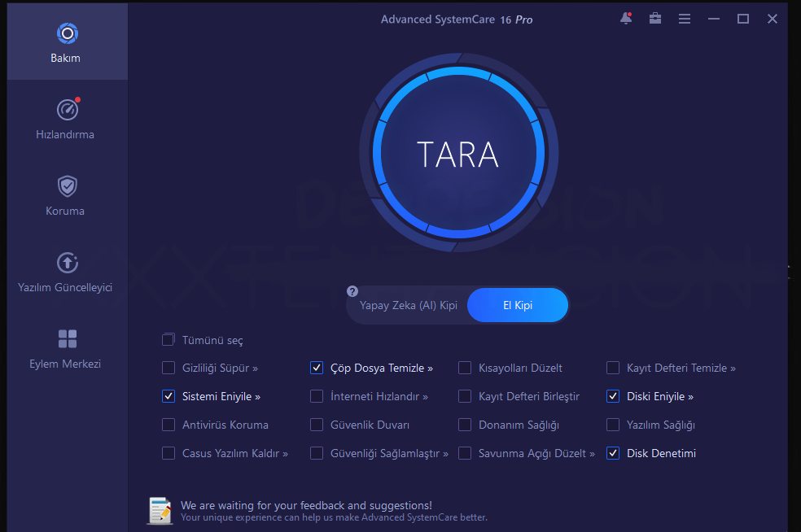Enable the Kayıt Defteri Temizle checkbox

point(613,368)
